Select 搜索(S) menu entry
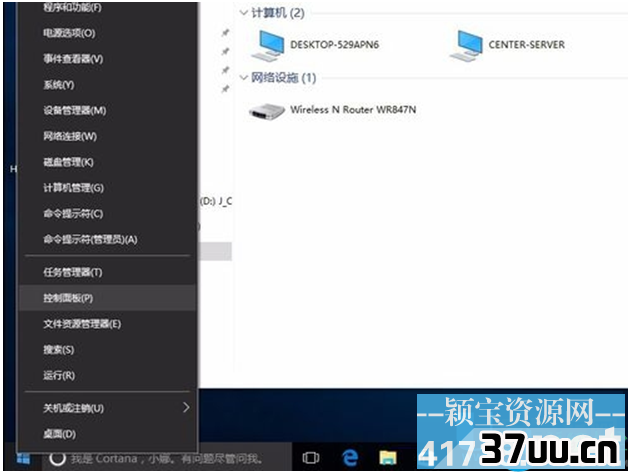The image size is (630, 474). pyautogui.click(x=59, y=350)
